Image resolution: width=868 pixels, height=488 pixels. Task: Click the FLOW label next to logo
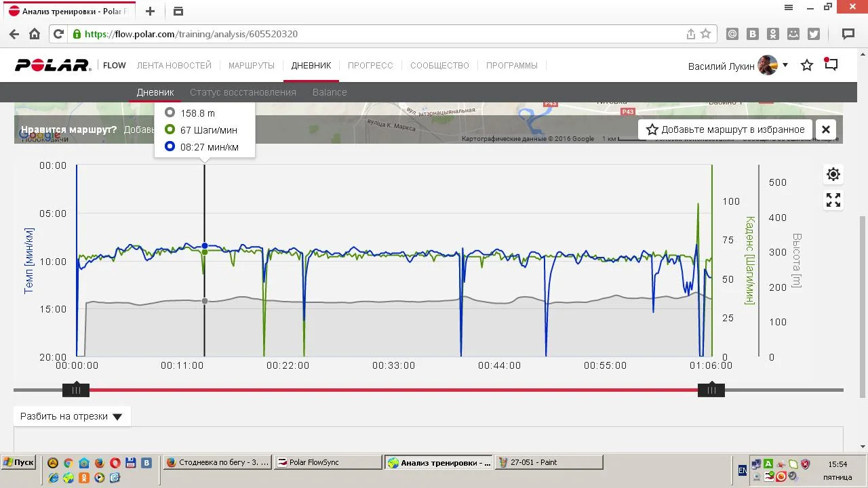(115, 65)
